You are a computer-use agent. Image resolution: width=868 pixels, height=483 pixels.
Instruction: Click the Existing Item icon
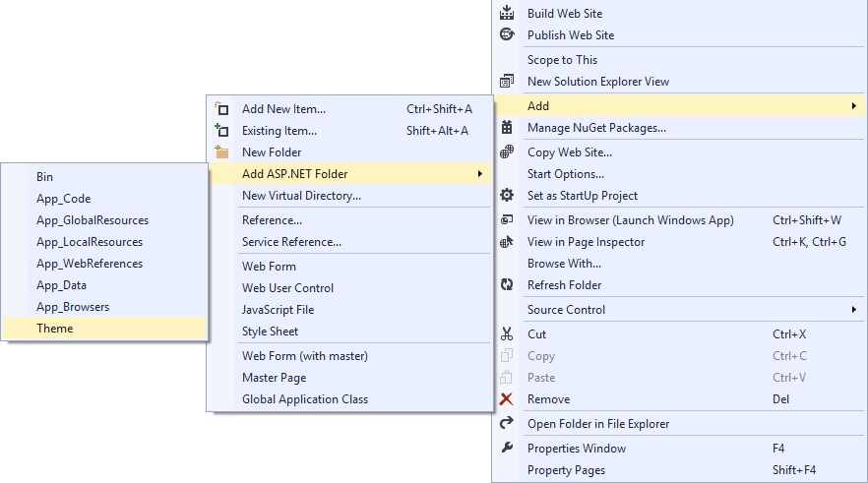[x=221, y=130]
